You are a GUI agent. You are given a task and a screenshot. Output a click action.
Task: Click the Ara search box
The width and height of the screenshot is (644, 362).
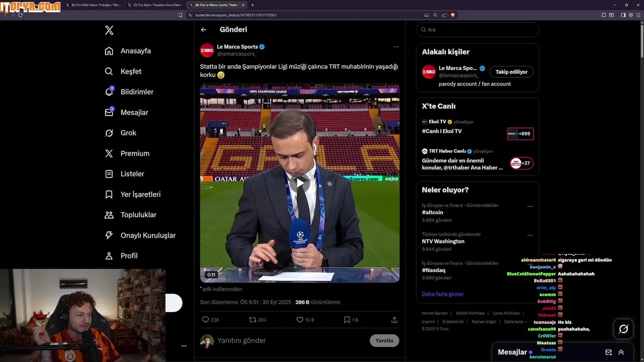click(x=477, y=30)
